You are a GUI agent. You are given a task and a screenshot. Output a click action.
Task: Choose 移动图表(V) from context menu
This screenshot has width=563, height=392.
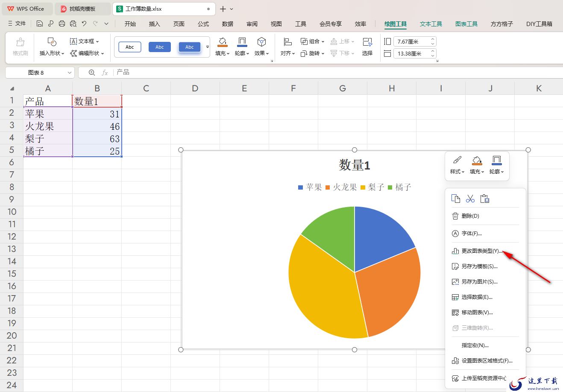point(485,313)
